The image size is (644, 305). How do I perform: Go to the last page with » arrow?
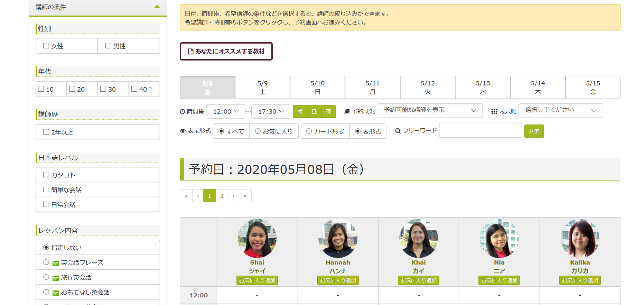coord(245,196)
